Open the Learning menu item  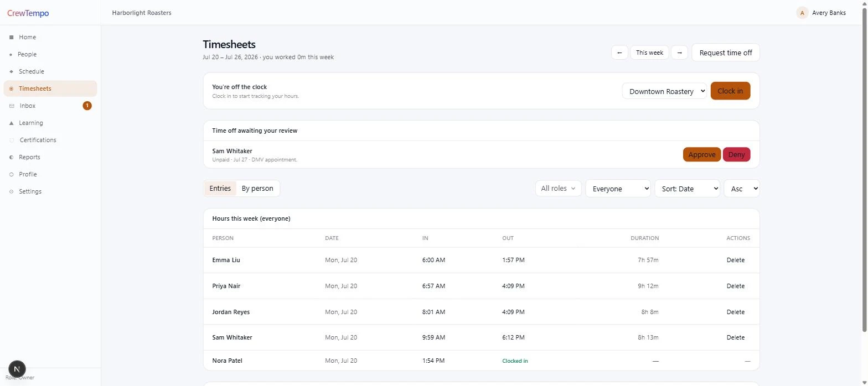coord(50,123)
